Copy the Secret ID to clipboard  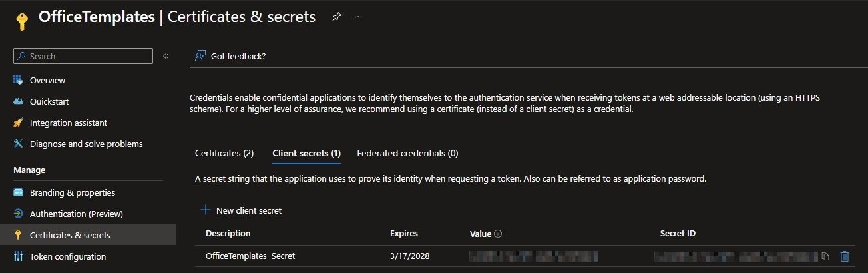click(x=825, y=256)
